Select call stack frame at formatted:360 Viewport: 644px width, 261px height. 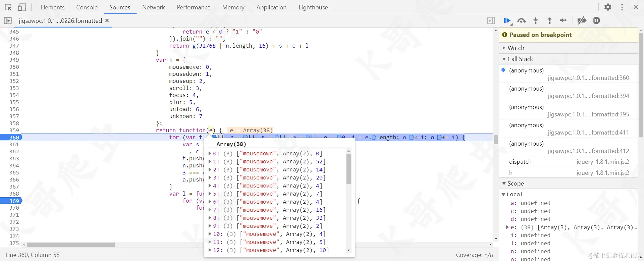click(569, 74)
